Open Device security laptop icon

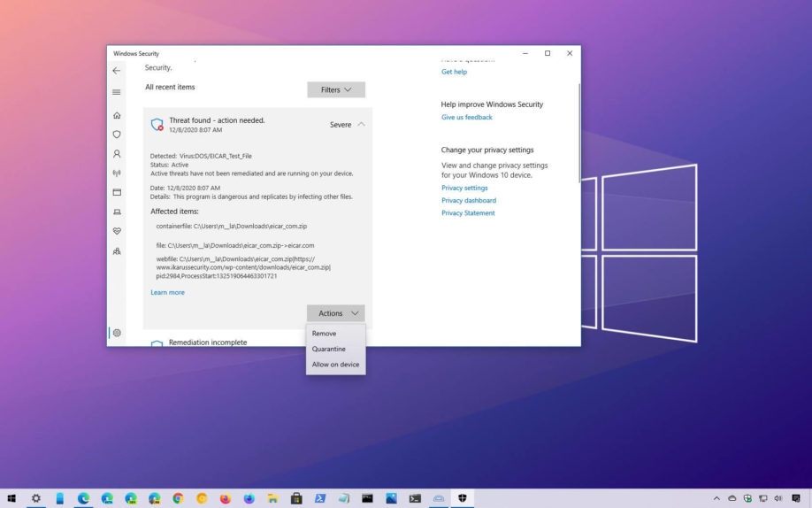pos(117,212)
